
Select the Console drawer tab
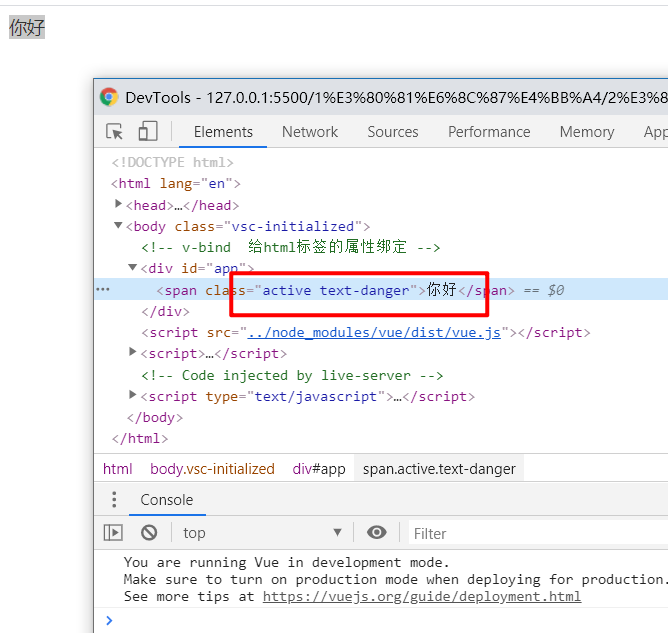167,500
